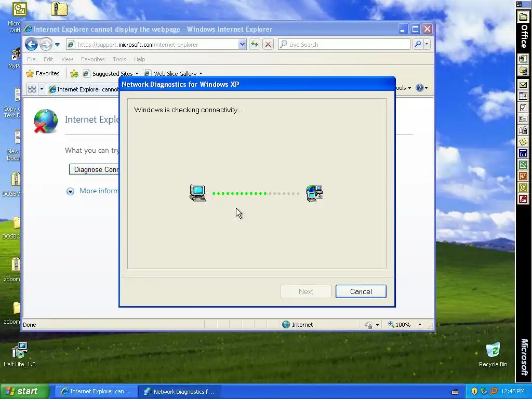Open the Tools menu in menu bar

pyautogui.click(x=119, y=59)
